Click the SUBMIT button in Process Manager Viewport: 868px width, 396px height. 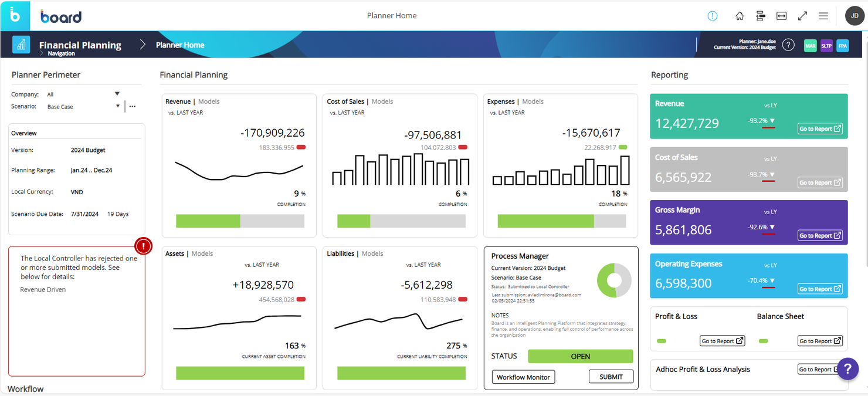coord(611,377)
